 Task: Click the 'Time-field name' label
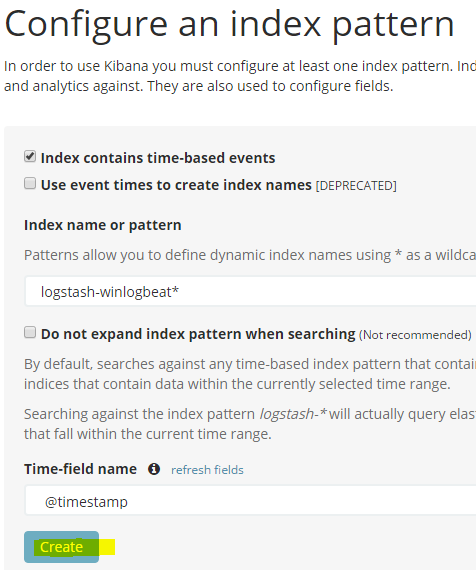pyautogui.click(x=80, y=469)
